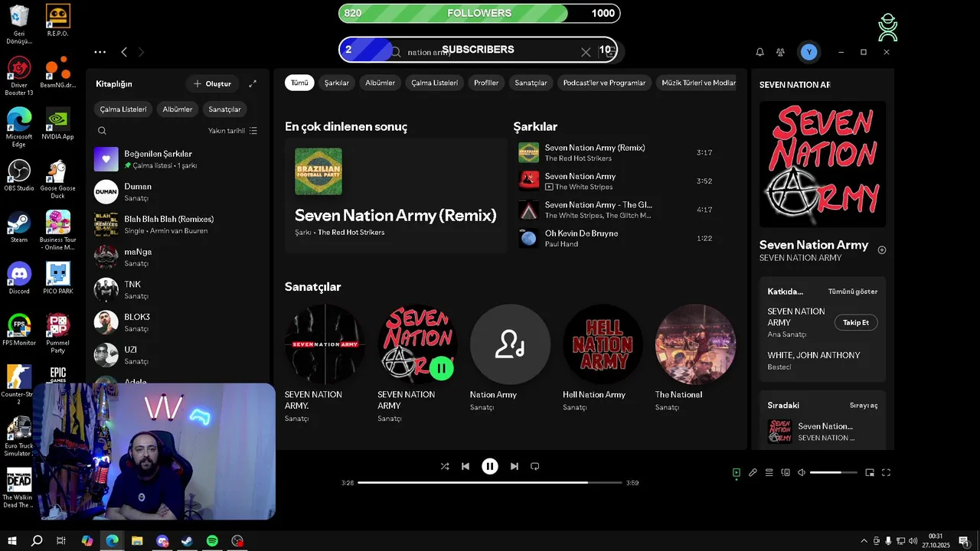Pause the current song with the white button
The height and width of the screenshot is (551, 980).
[490, 466]
